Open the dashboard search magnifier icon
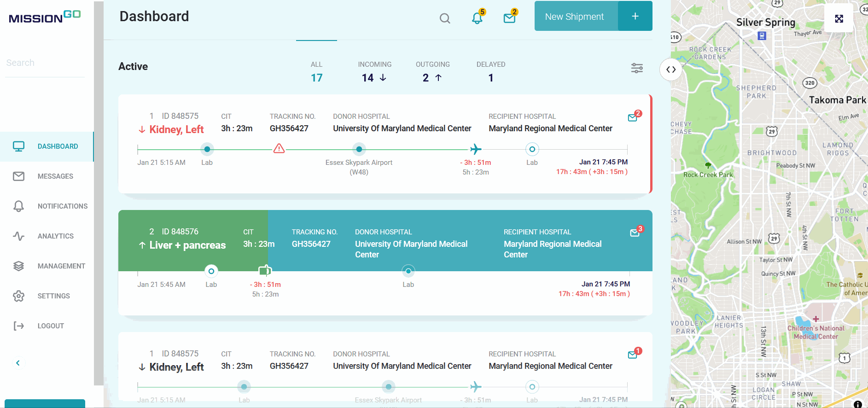 (x=445, y=18)
